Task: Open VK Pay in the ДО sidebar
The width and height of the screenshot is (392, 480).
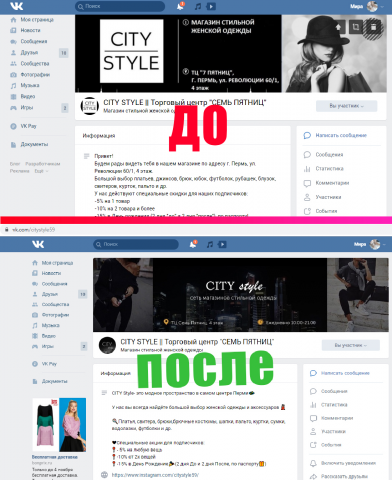Action: pyautogui.click(x=23, y=126)
